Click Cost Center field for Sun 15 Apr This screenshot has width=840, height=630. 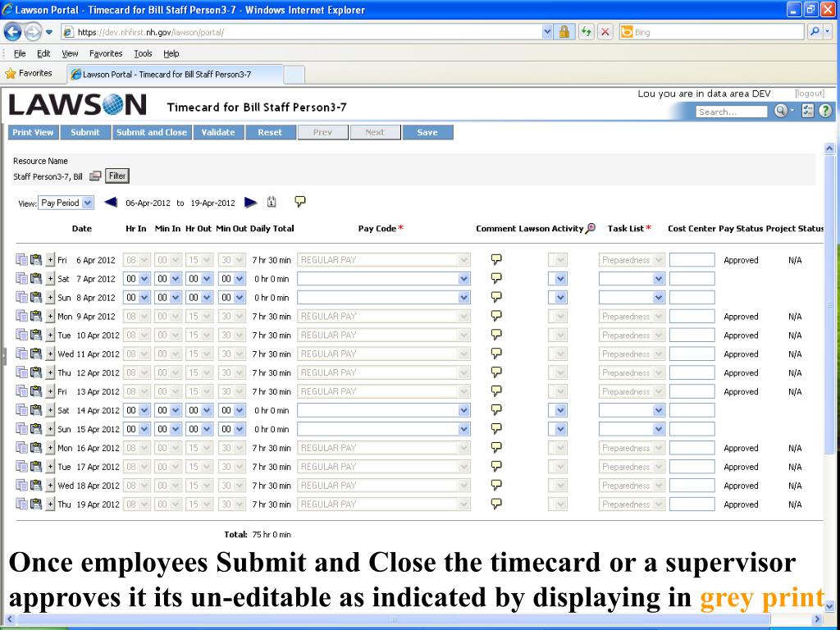pos(692,429)
